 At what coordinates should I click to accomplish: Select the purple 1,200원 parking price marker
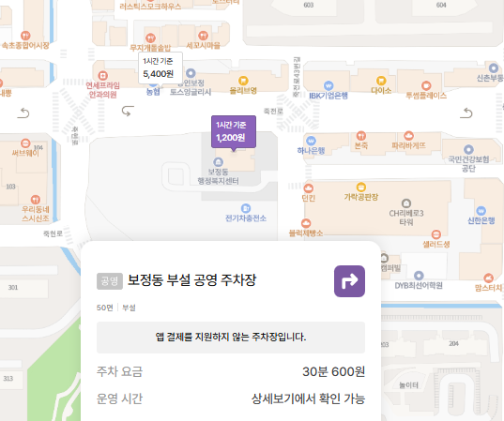[x=234, y=132]
